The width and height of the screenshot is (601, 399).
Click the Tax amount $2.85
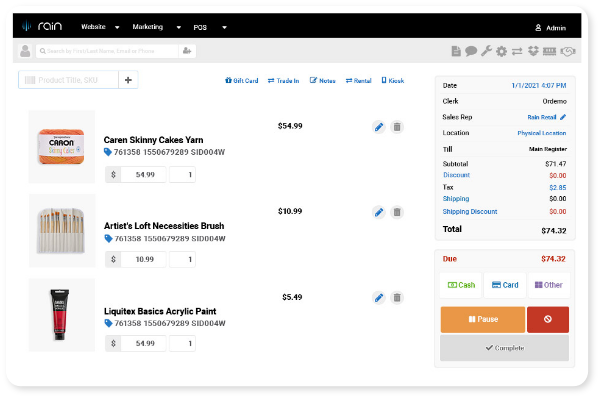pos(558,187)
